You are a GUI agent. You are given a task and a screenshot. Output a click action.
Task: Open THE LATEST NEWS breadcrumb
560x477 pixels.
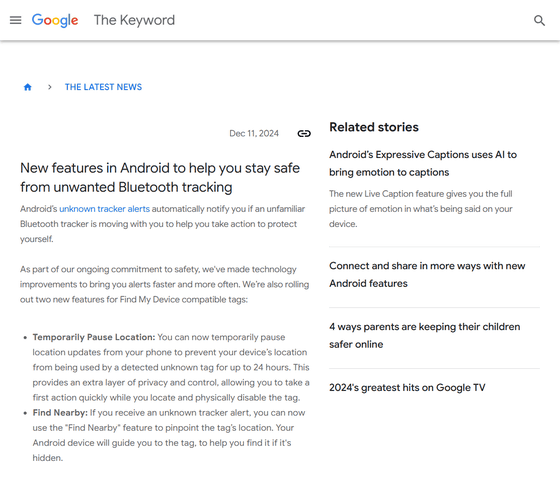(x=103, y=87)
